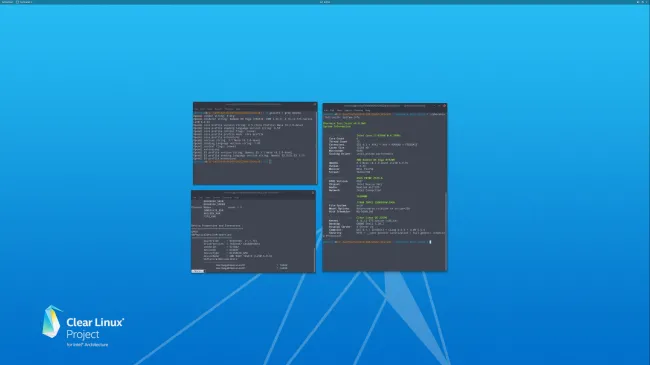
Task: Click 'System Information' green heading in right terminal
Action: (x=337, y=126)
